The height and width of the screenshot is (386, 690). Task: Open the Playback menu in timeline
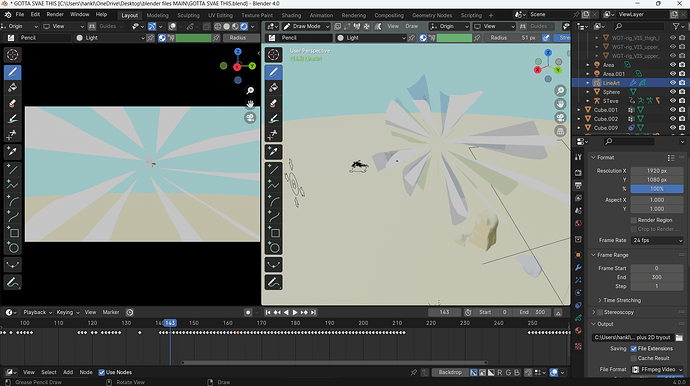(37, 312)
